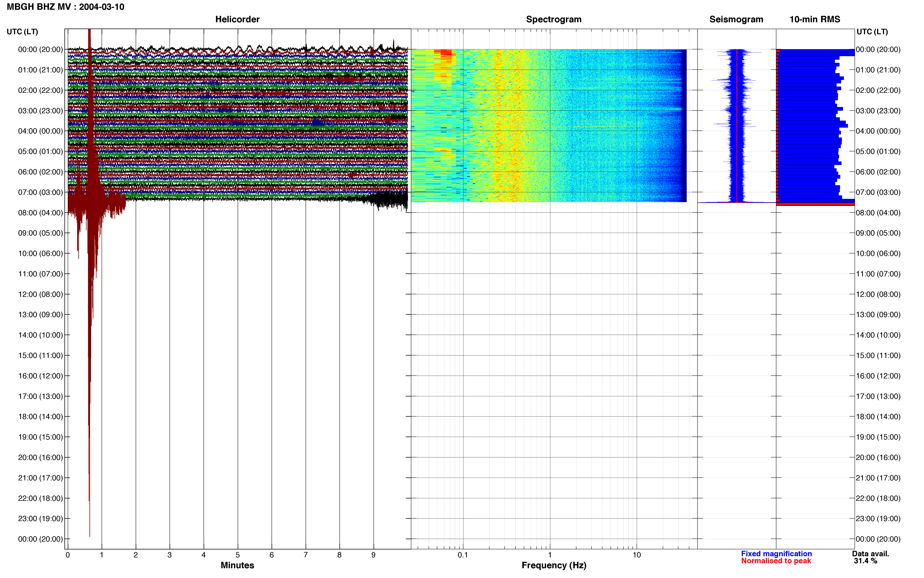Click the left 03:00 (23:00) time label
This screenshot has width=924, height=578.
[x=41, y=111]
